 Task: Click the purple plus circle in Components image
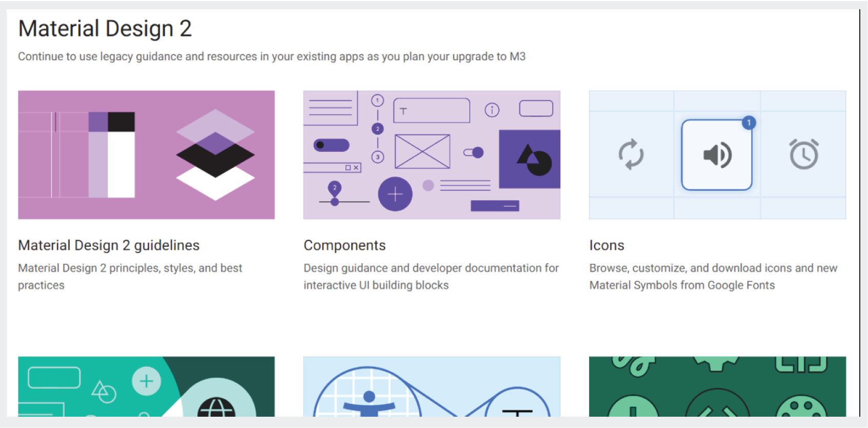click(x=395, y=194)
